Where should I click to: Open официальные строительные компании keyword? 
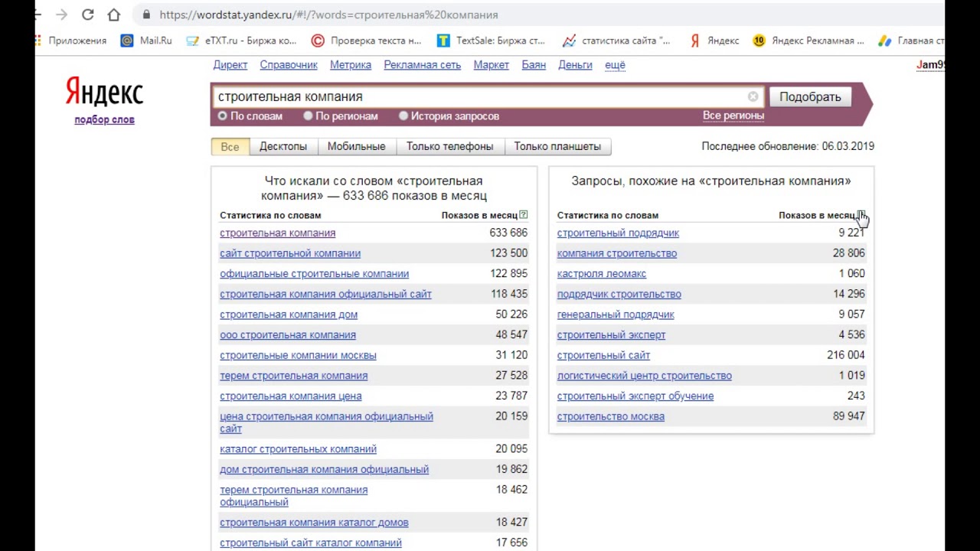coord(314,274)
